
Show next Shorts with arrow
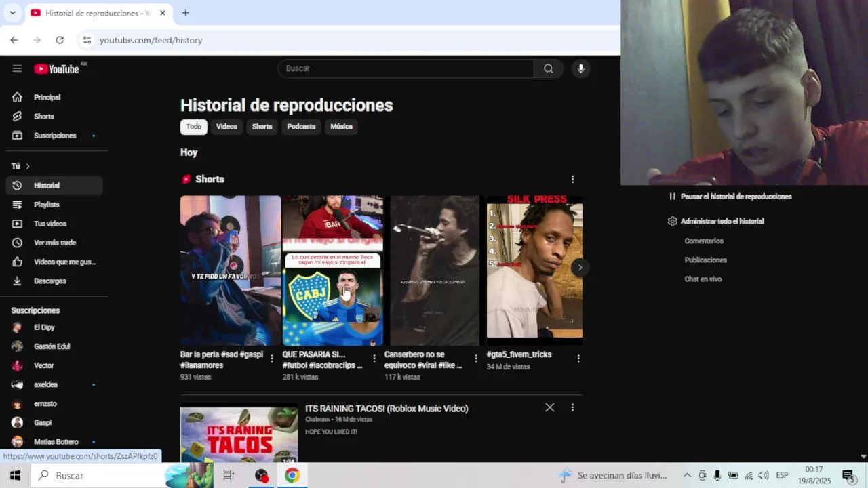point(580,267)
